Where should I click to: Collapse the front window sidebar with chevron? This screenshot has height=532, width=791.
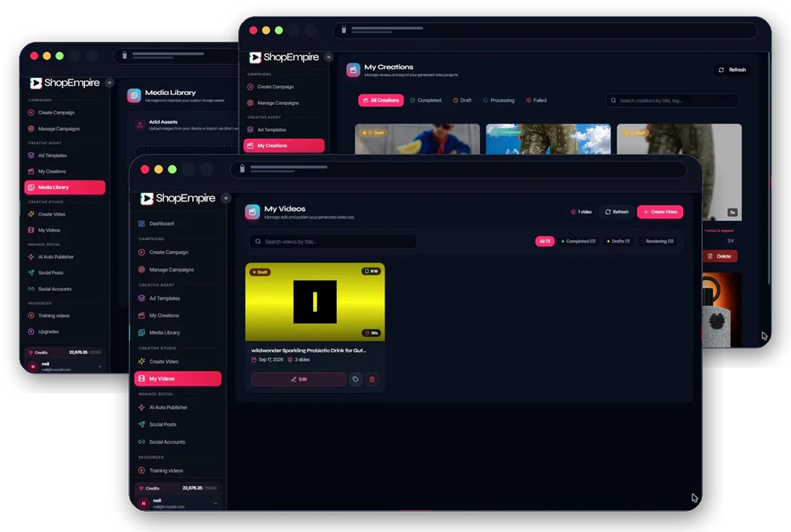coord(226,198)
